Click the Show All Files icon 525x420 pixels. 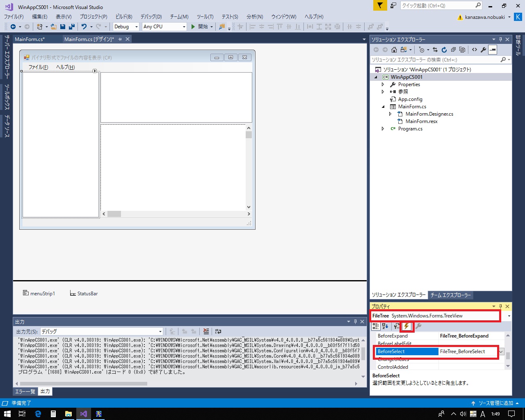tap(462, 50)
